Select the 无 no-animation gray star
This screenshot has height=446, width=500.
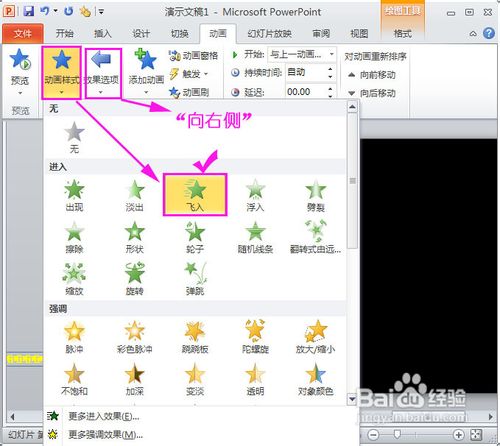tap(74, 137)
